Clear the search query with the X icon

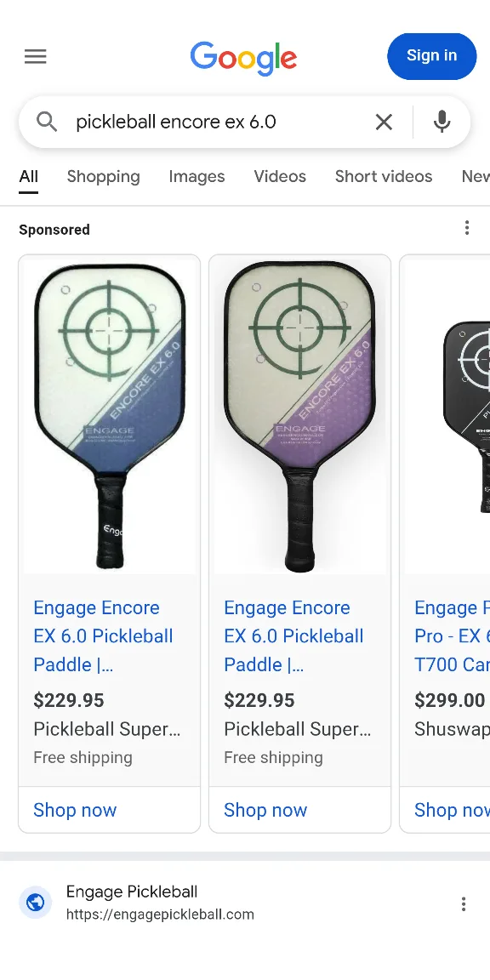tap(384, 122)
